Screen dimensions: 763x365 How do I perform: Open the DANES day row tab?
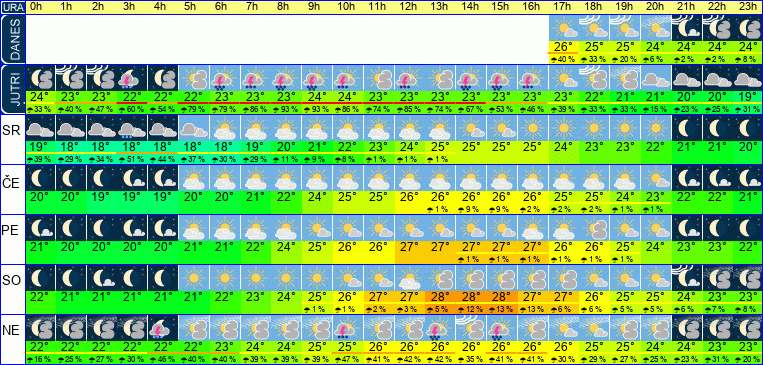12,39
